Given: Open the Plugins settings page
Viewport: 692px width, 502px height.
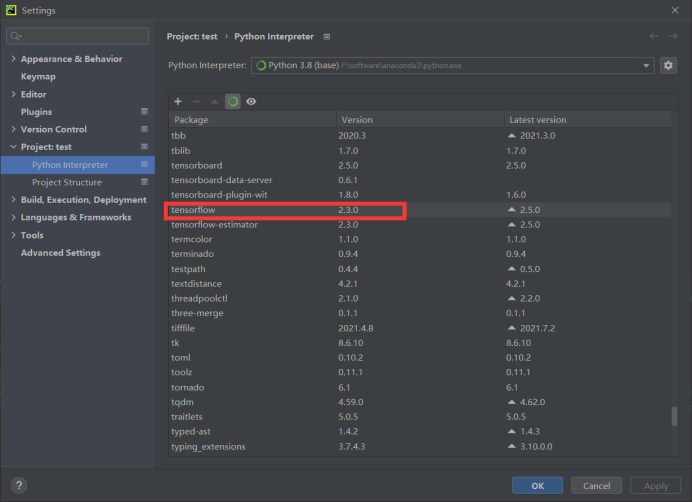Looking at the screenshot, I should [36, 112].
